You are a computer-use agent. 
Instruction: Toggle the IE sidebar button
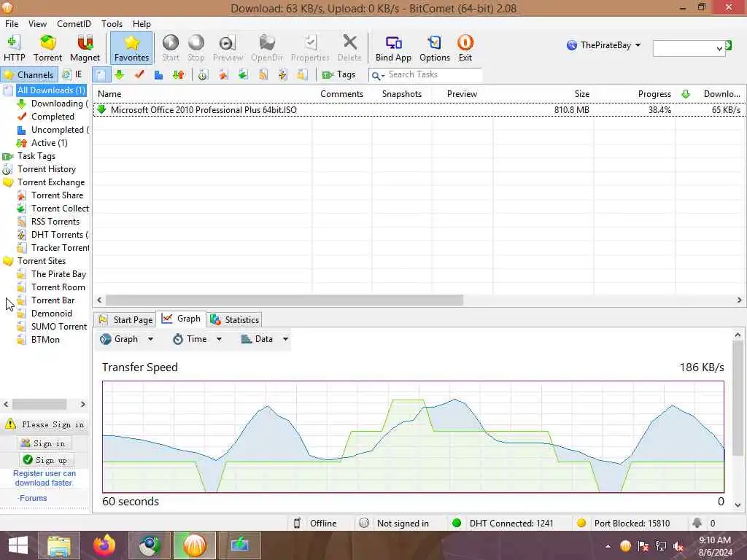point(72,75)
